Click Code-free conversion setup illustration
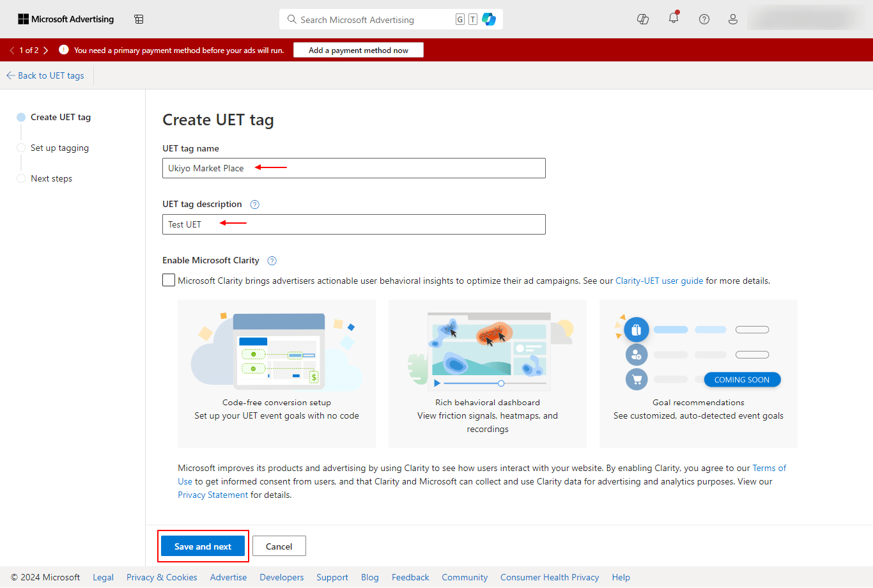The width and height of the screenshot is (873, 588). 277,352
